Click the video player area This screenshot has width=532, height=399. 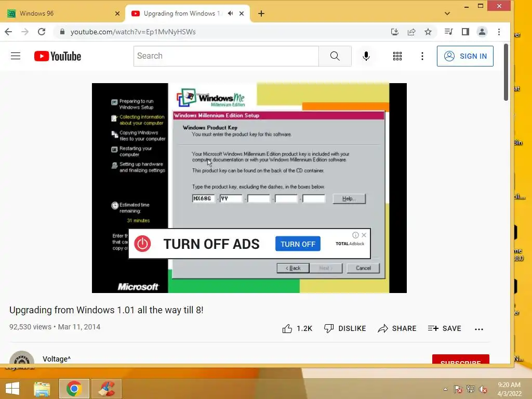pyautogui.click(x=249, y=188)
